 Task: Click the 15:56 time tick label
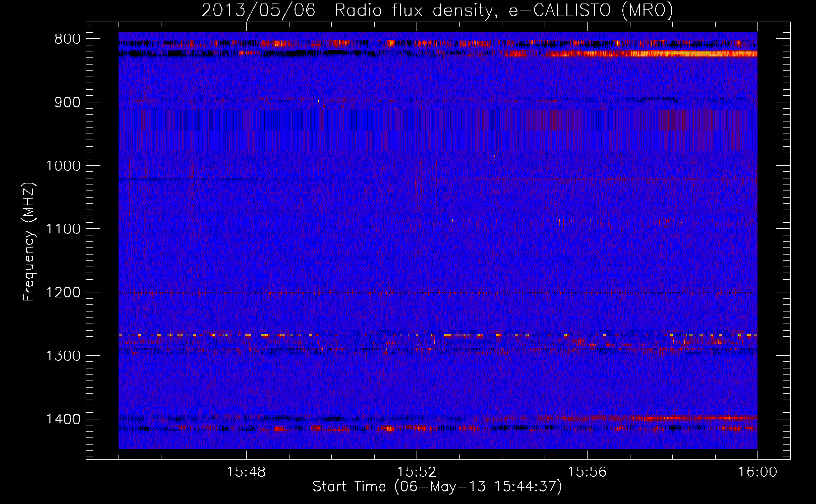[587, 472]
